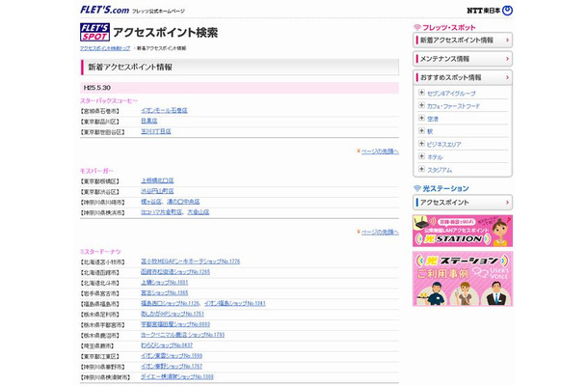The width and height of the screenshot is (588, 386).
Task: Open the 宇都宮 shop No.0093 link
Action: pyautogui.click(x=175, y=324)
